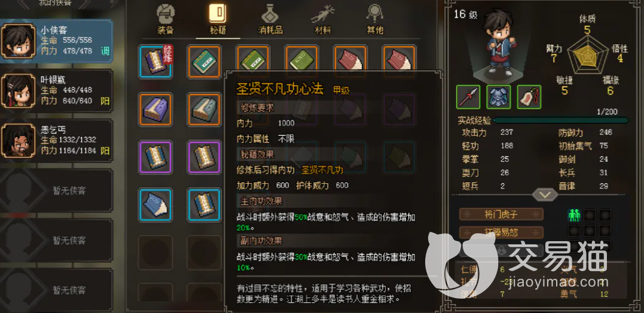Click the 将门虎子 trait button
Viewport: 644px width, 313px height.
pos(501,214)
